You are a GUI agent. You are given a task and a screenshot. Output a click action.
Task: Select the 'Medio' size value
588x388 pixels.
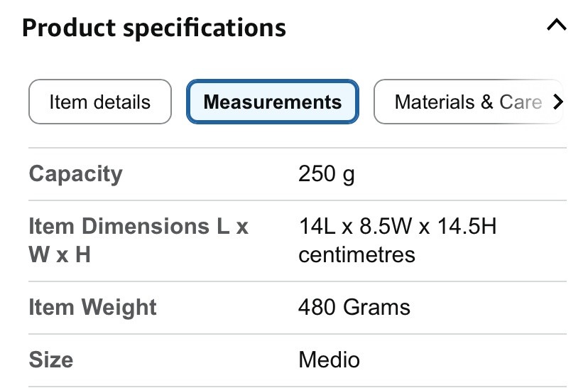[329, 360]
